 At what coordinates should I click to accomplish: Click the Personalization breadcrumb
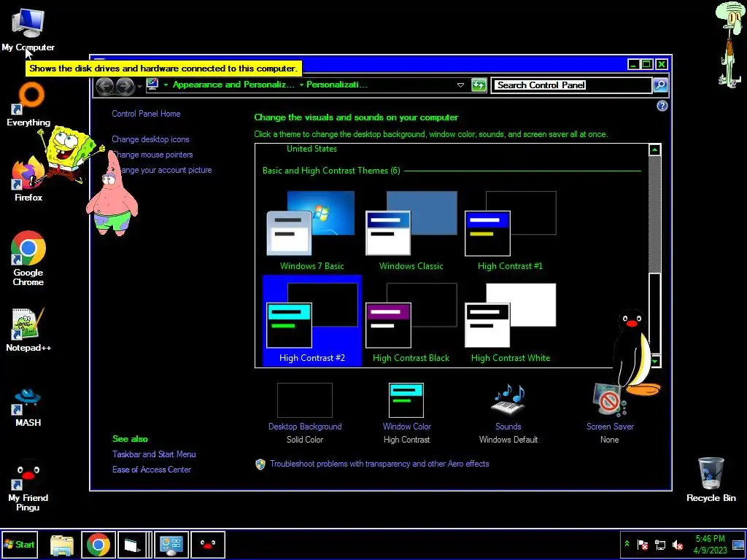click(x=337, y=85)
